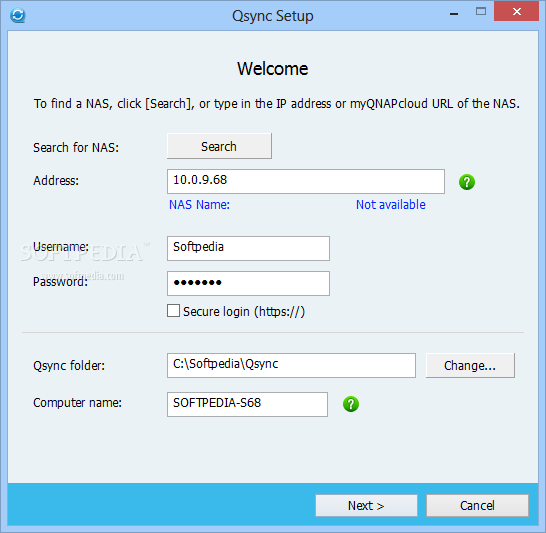Maximize the Qsync Setup window
The height and width of the screenshot is (533, 546).
481,11
